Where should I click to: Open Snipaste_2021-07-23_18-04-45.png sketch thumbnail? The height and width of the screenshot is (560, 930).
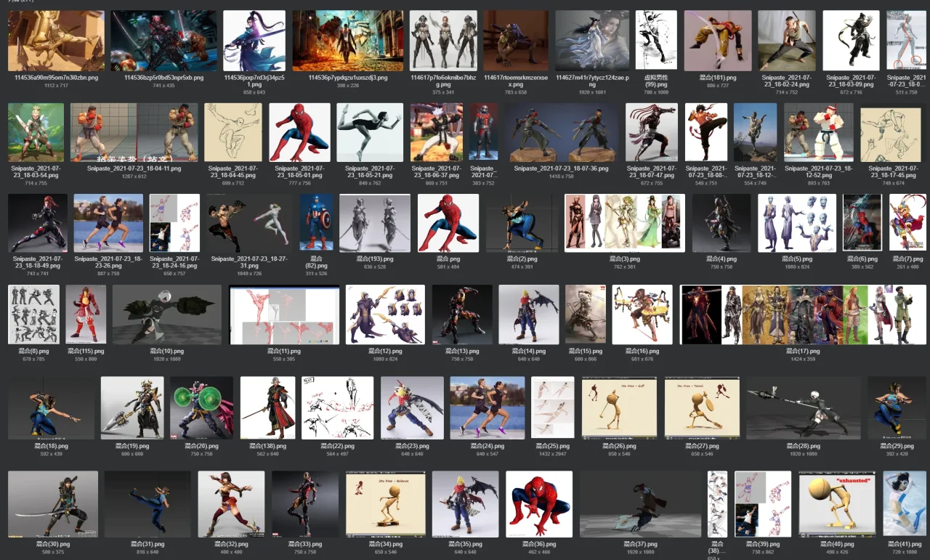[x=233, y=132]
